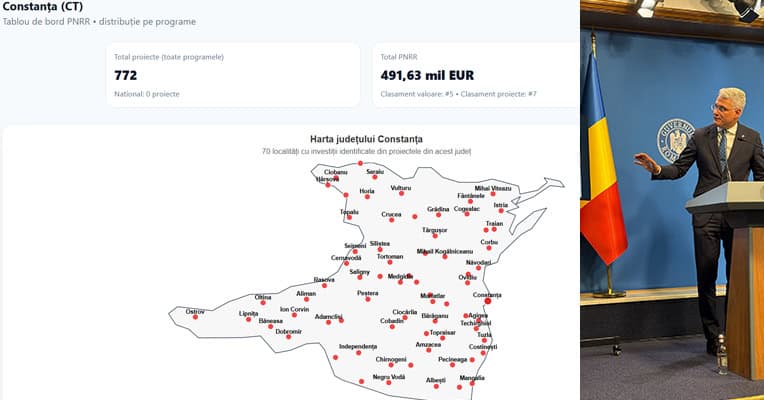Click the Lipnița locality dot

249,319
